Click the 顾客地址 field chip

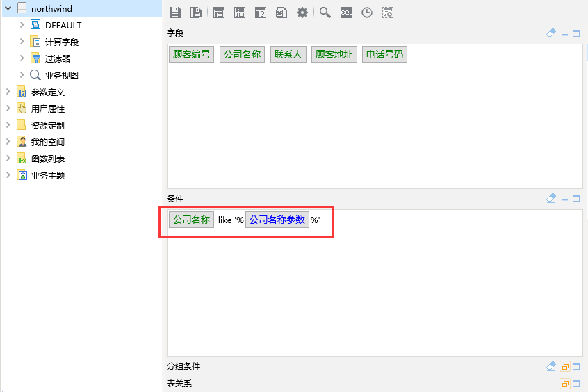pos(334,54)
